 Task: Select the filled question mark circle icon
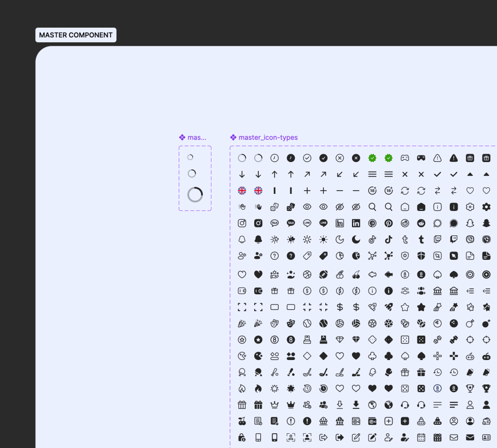coord(291,256)
